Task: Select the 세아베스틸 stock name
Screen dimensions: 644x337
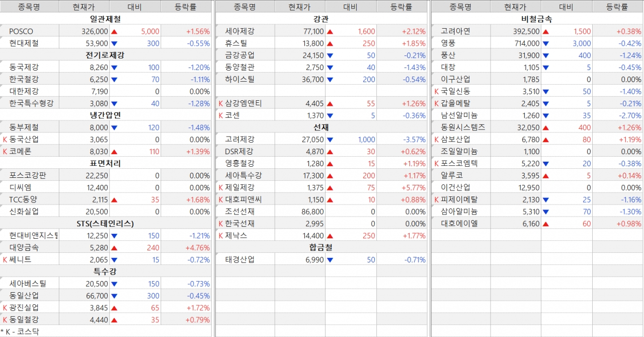Action: [x=28, y=284]
